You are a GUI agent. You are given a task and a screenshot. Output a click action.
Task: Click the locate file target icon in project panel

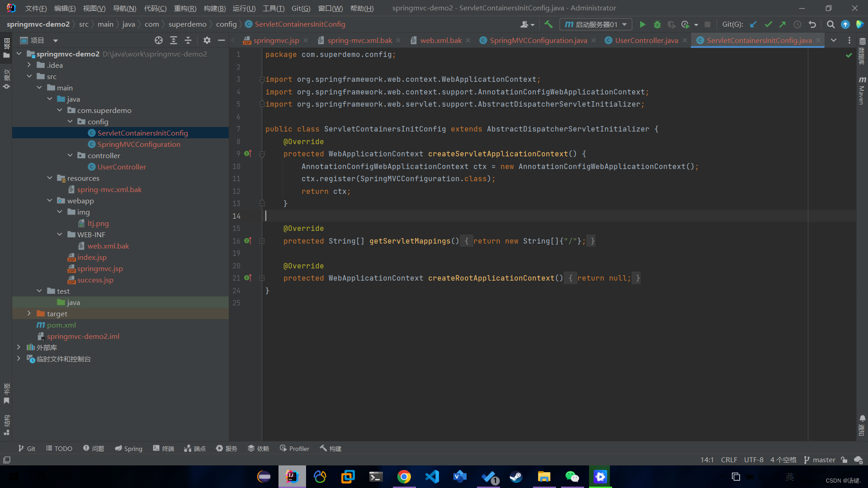(159, 41)
